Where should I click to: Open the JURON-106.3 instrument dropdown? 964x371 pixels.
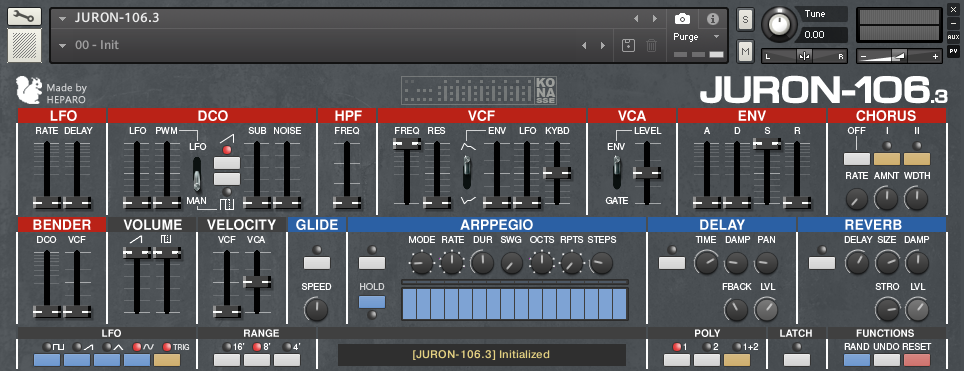click(62, 18)
